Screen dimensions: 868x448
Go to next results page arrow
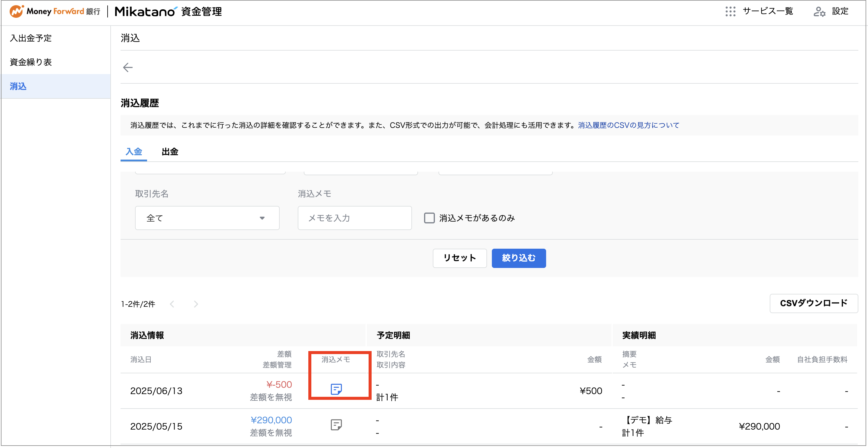(196, 304)
